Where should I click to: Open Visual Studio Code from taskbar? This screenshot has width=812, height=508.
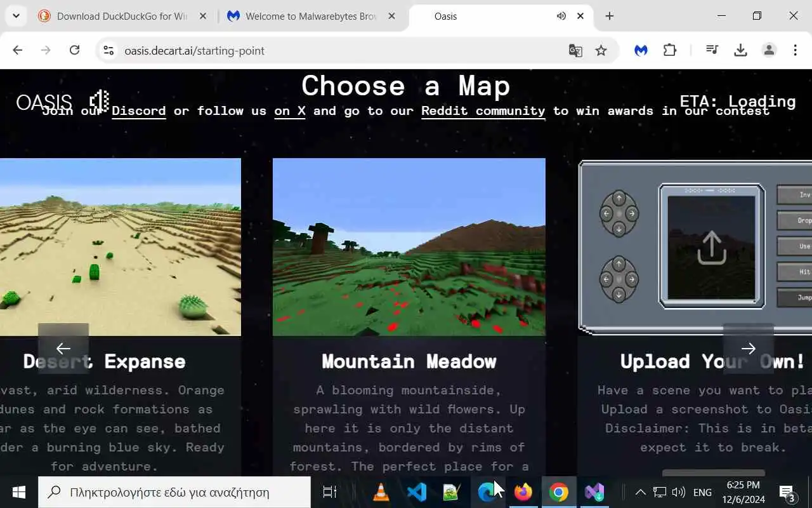417,492
